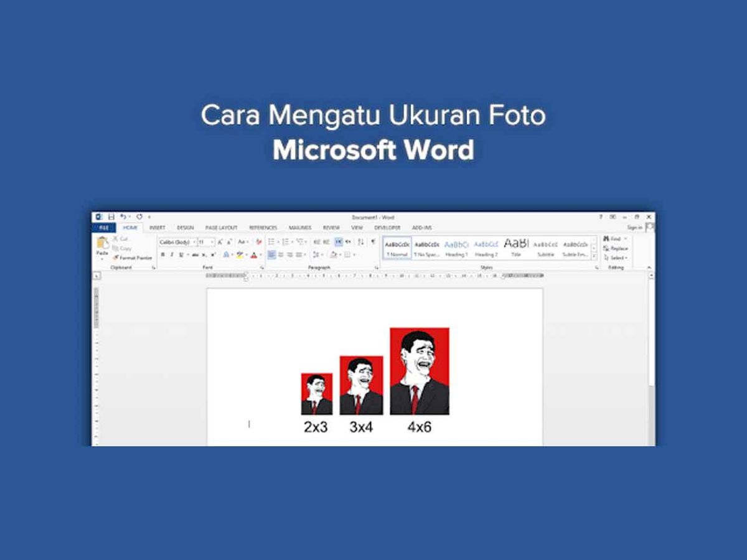Screen dimensions: 747x560
Task: Click the Text Highlight Color marker icon
Action: pyautogui.click(x=240, y=254)
